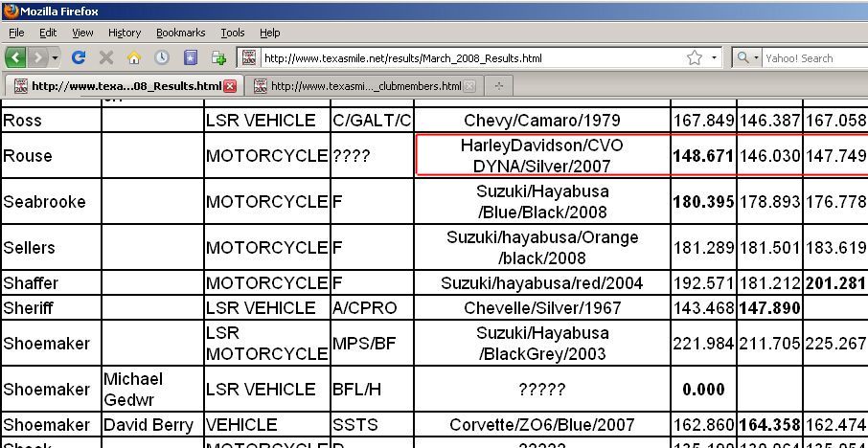Expand the URL bar history dropdown

(x=715, y=57)
